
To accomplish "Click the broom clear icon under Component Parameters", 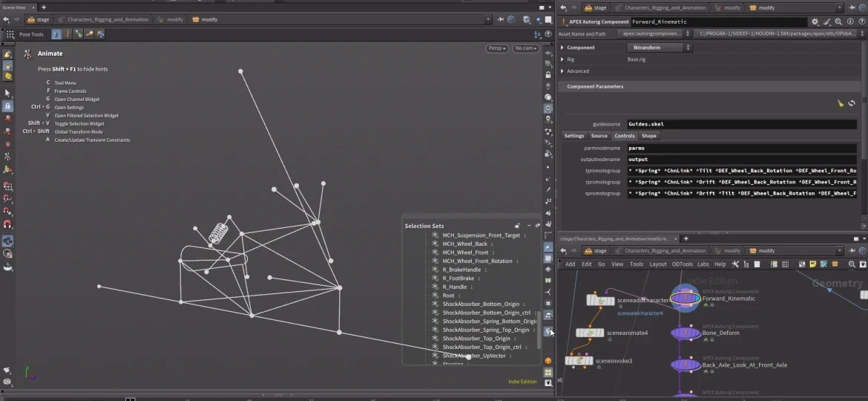I will point(841,103).
